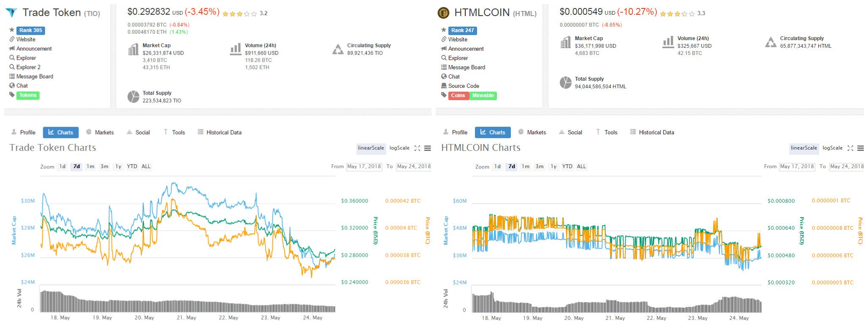Open Trade Token Tools tab
The height and width of the screenshot is (327, 868).
[x=174, y=132]
